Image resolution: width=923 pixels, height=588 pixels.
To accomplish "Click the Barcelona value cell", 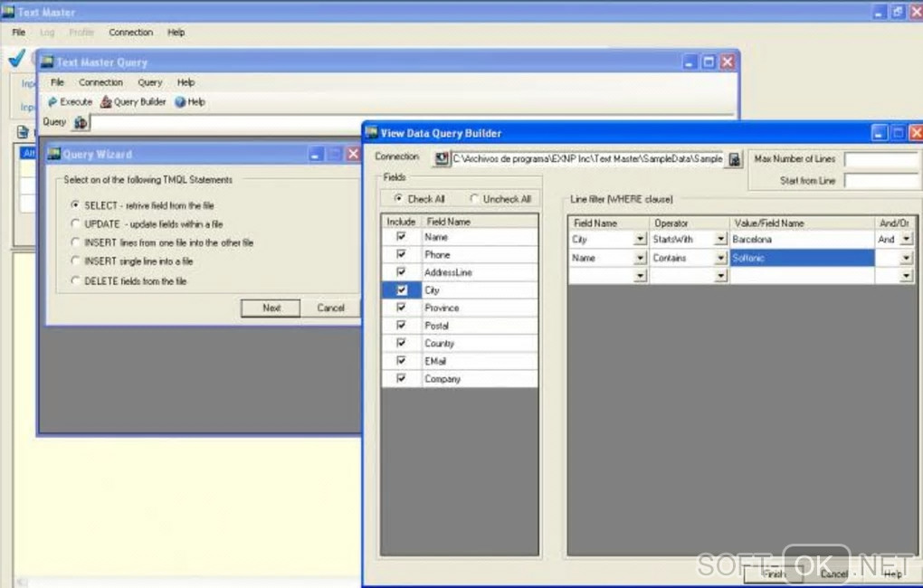I will tap(802, 239).
